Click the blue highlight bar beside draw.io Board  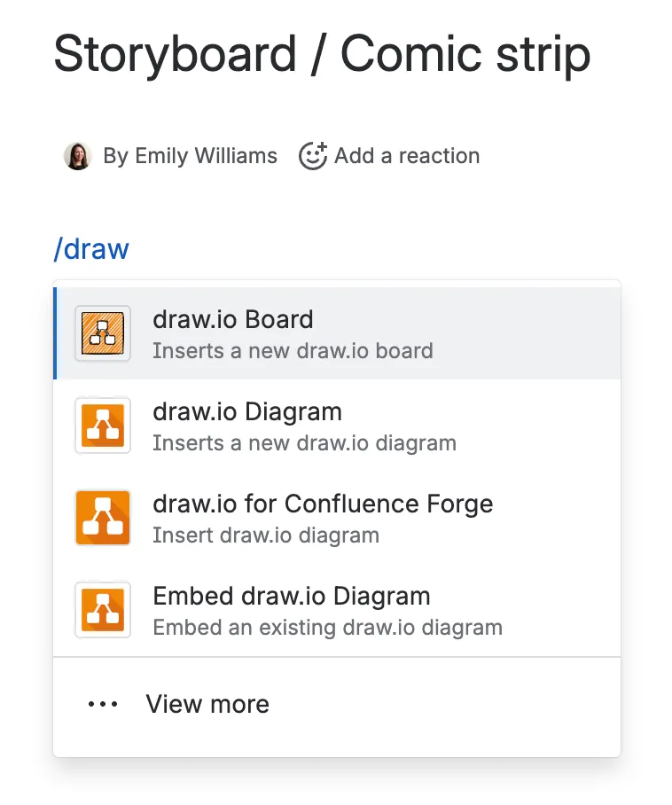(x=56, y=333)
